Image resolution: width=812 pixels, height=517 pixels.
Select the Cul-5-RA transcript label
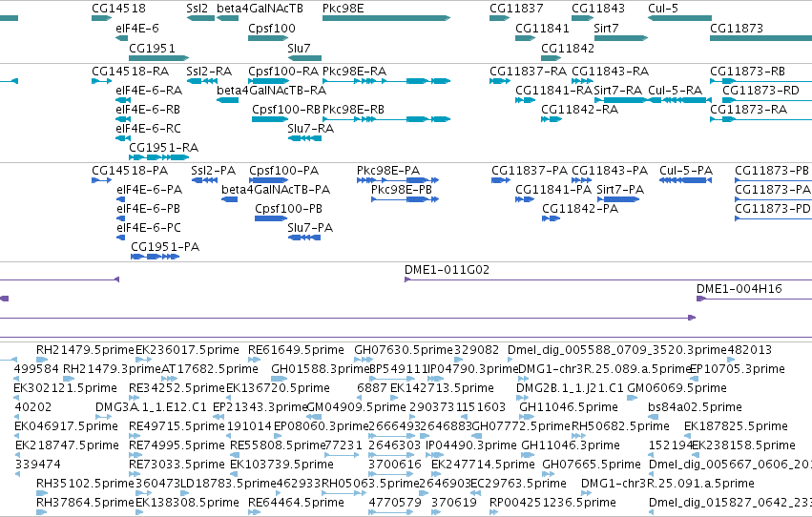pyautogui.click(x=675, y=91)
